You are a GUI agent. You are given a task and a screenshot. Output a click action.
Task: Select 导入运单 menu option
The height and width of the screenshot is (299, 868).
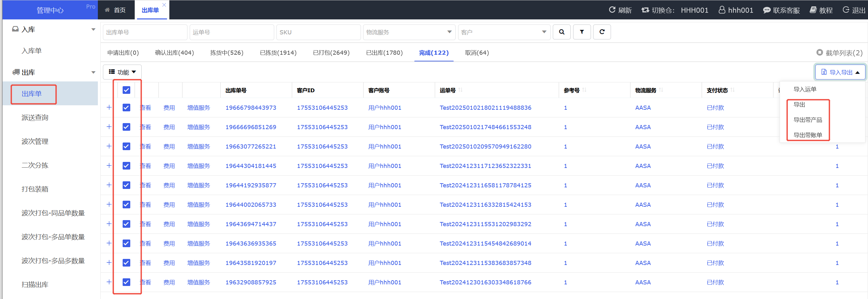click(x=804, y=89)
